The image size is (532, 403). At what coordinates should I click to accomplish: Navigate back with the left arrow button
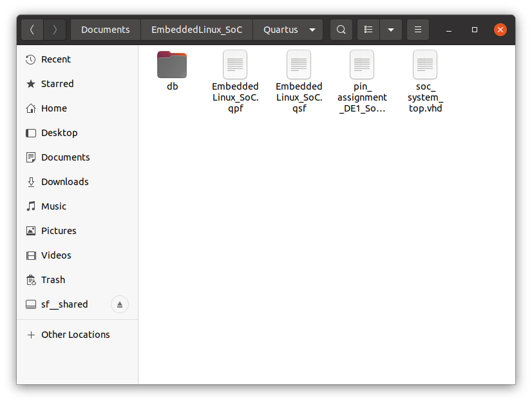tap(32, 29)
